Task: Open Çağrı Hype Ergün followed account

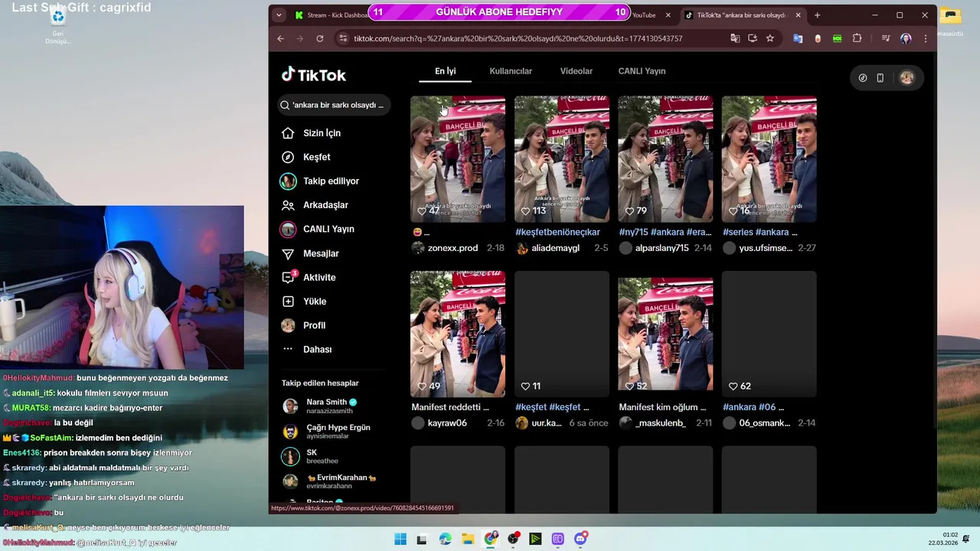Action: (326, 432)
